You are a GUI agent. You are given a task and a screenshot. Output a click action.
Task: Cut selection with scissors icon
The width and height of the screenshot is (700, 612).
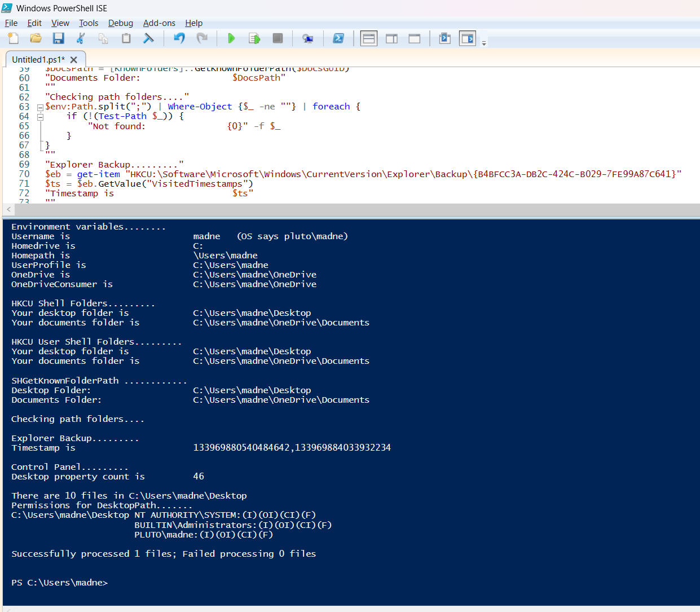(x=81, y=38)
